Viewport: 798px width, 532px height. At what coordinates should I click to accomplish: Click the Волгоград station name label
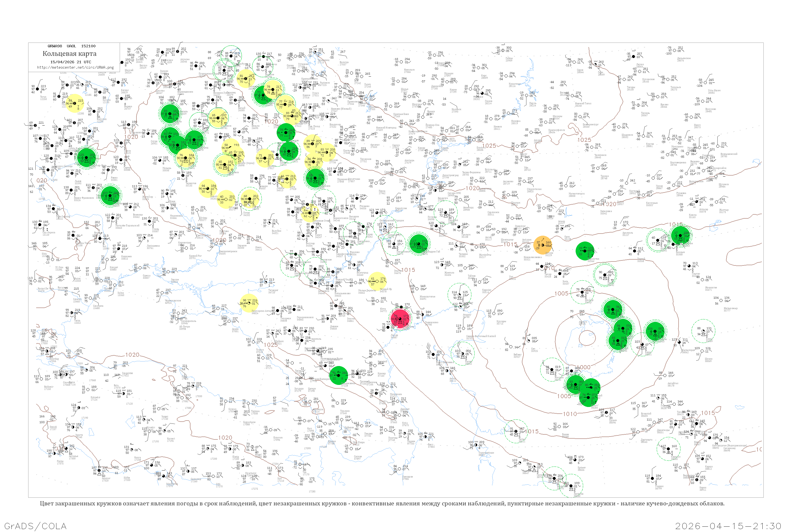tap(362, 273)
